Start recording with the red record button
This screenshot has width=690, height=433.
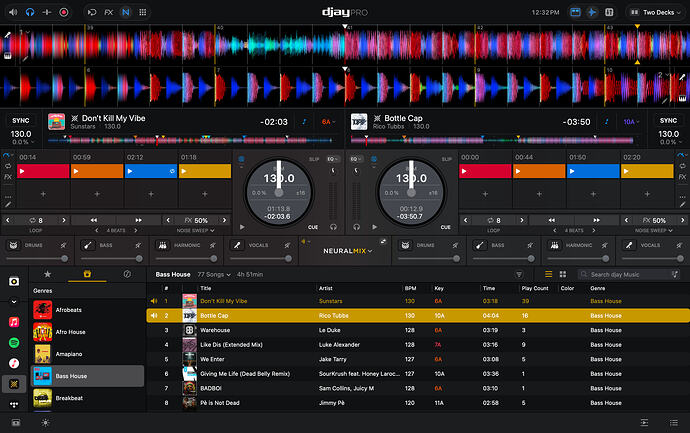[64, 12]
